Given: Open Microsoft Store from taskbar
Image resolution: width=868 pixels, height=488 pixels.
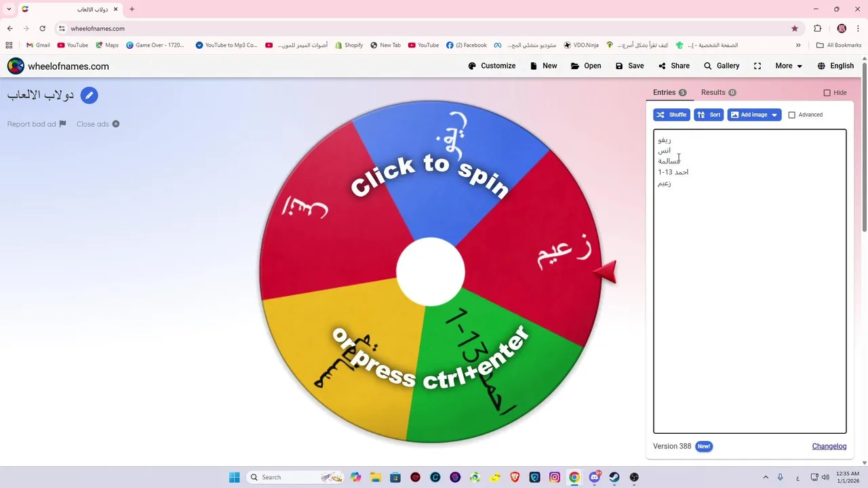Looking at the screenshot, I should coord(395,477).
